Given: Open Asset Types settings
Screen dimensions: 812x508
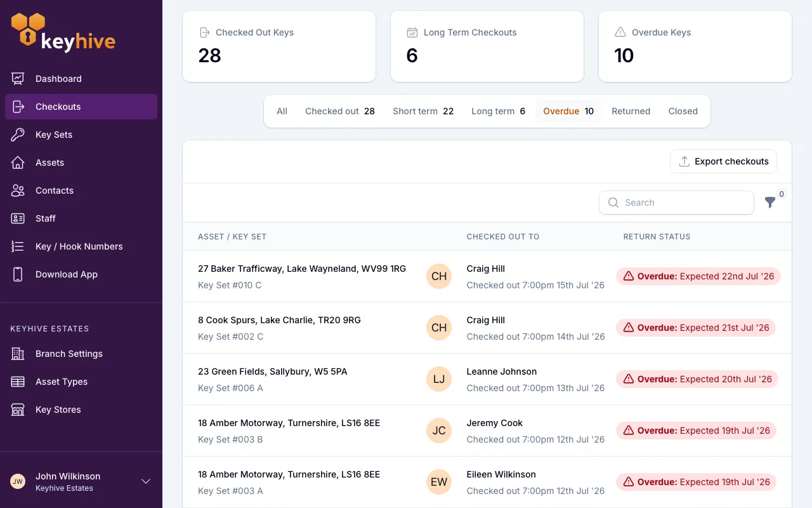Looking at the screenshot, I should [81, 382].
